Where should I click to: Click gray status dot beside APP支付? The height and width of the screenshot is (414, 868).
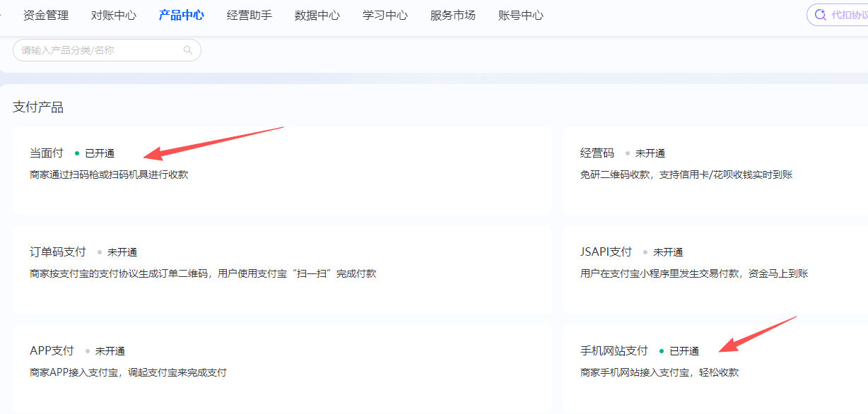pos(88,351)
